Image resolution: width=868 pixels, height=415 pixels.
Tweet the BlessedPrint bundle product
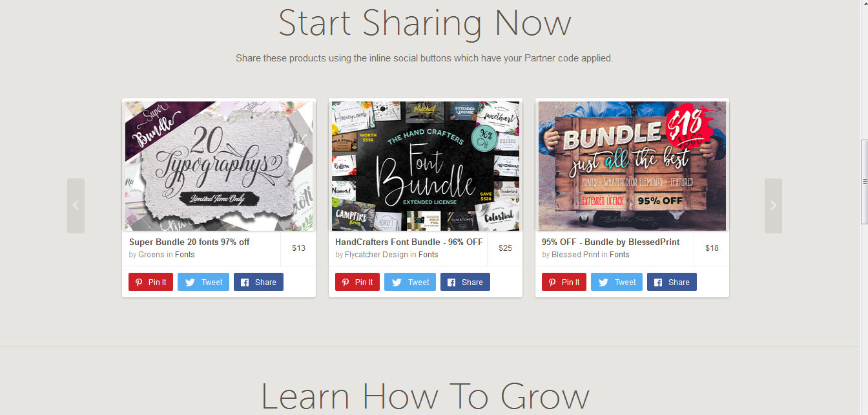pyautogui.click(x=617, y=282)
